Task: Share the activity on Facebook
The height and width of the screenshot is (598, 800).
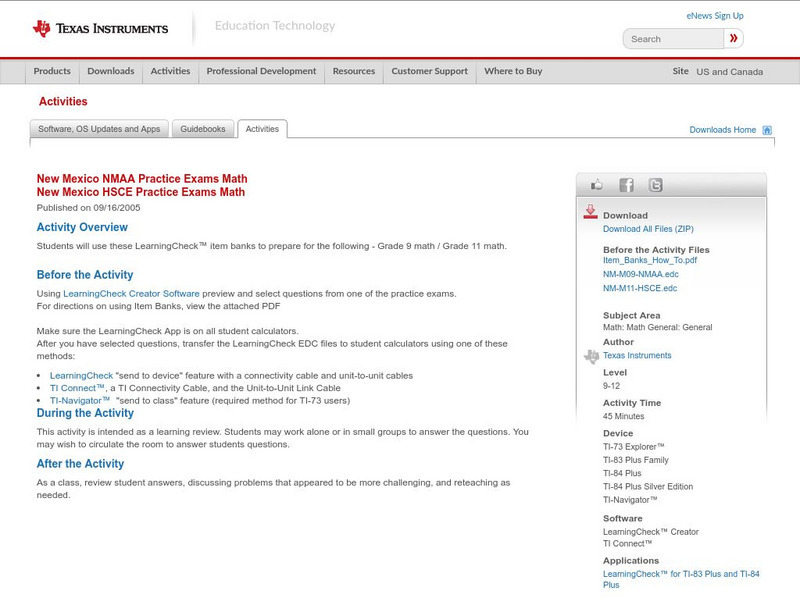Action: tap(626, 184)
